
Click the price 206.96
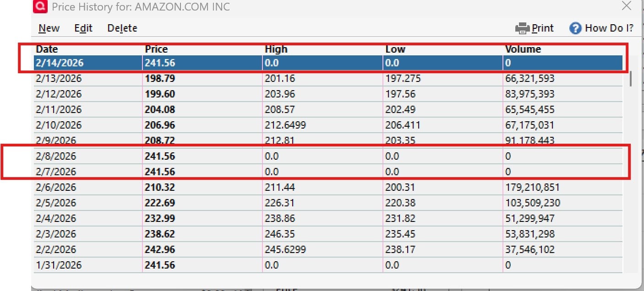click(160, 125)
